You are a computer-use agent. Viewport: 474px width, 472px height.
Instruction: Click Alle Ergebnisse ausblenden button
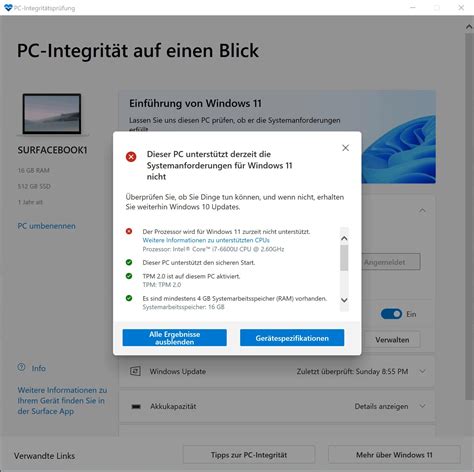click(175, 338)
